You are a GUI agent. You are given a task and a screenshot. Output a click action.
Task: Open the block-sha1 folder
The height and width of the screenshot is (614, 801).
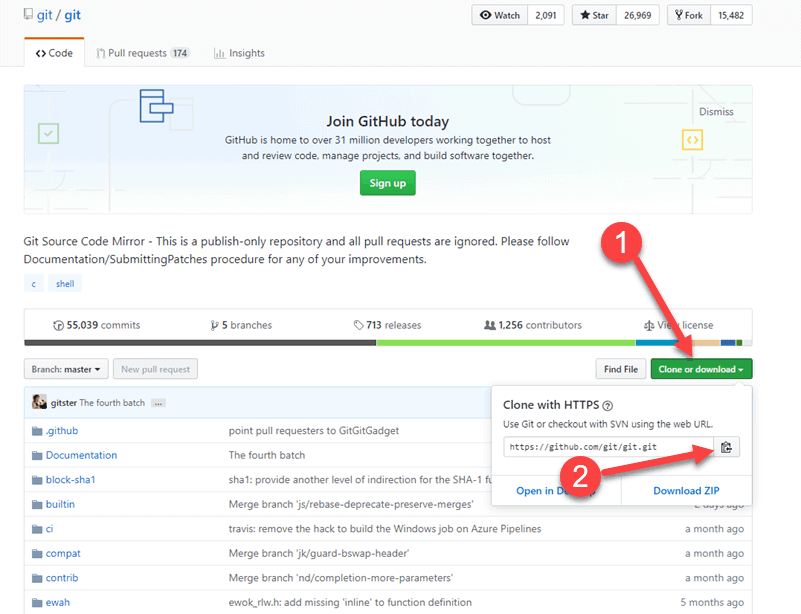click(x=70, y=480)
